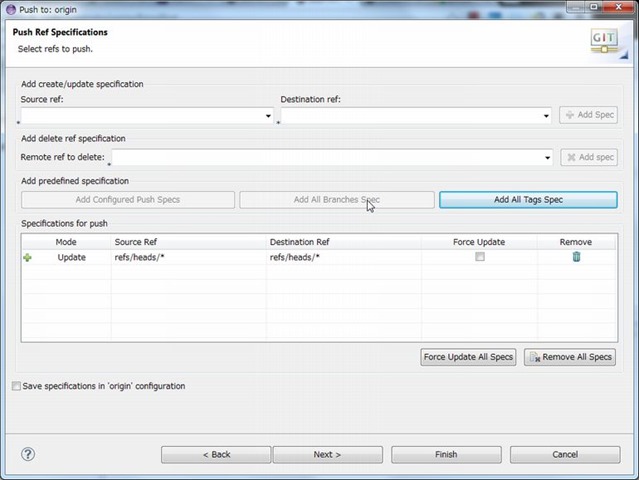The image size is (639, 480).
Task: Click the trash icon to remove refs/heads/* spec
Action: pos(576,257)
